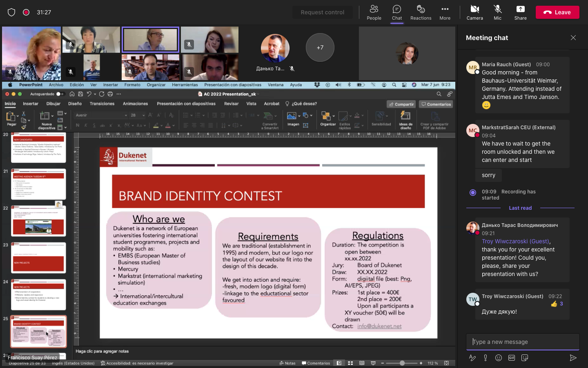Open the GIF picker in chat

(512, 358)
